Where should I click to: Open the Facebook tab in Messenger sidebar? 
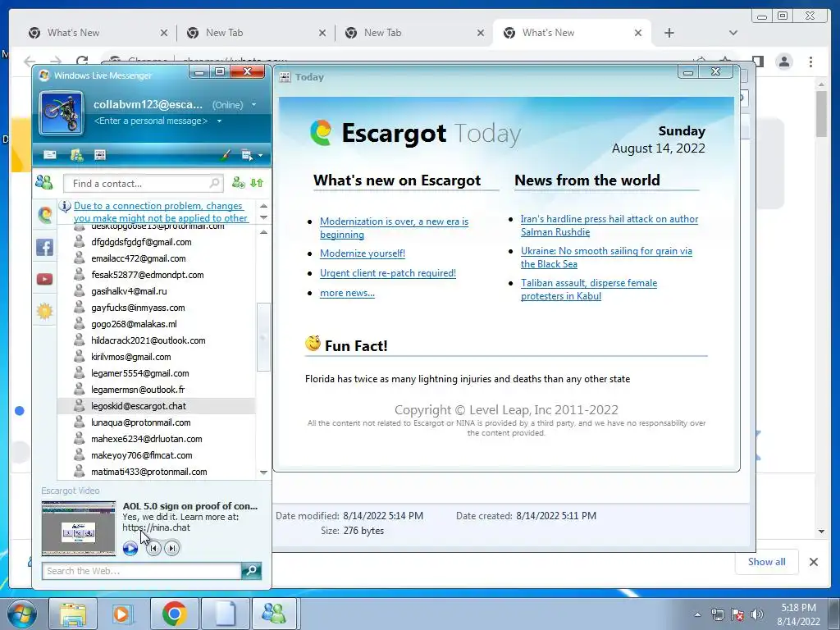(x=44, y=247)
